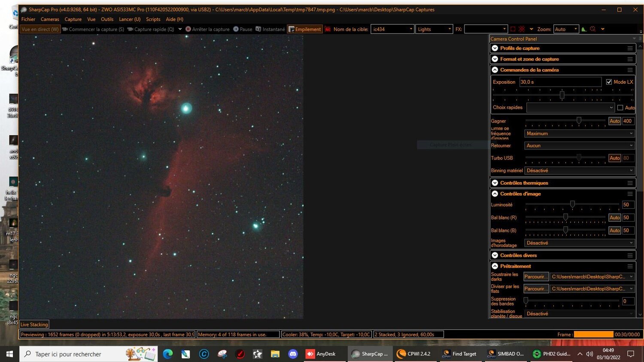Click the Vue en direct (W) button
Screen dimensions: 644x362
[x=39, y=29]
